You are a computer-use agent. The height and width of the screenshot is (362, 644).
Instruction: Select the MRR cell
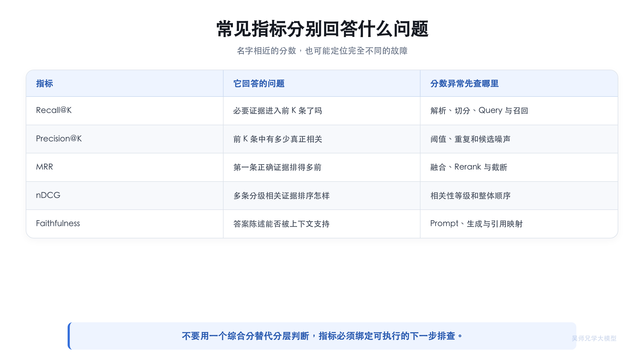[125, 167]
